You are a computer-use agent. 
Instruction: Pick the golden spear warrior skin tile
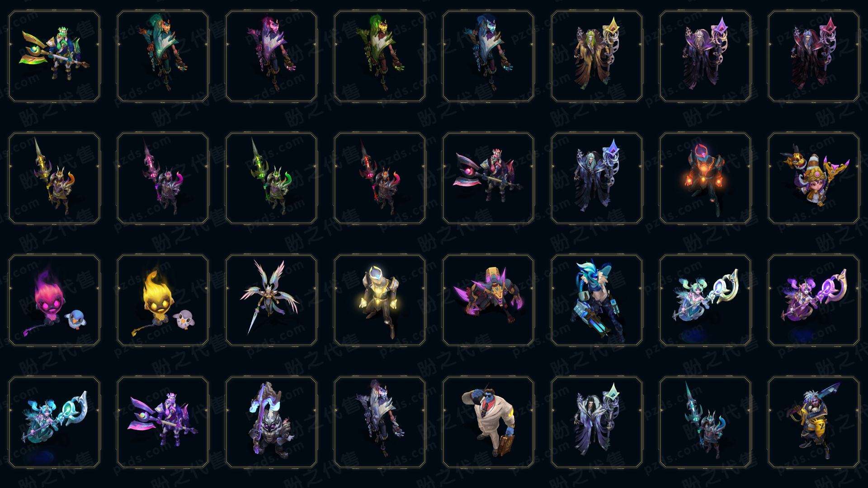click(x=54, y=178)
